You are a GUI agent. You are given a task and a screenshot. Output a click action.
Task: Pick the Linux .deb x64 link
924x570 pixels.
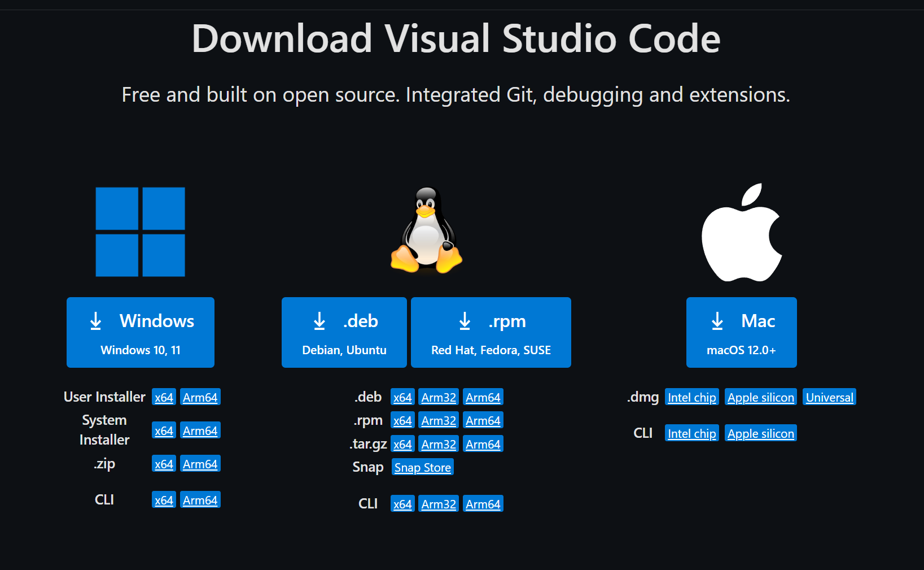(x=402, y=397)
